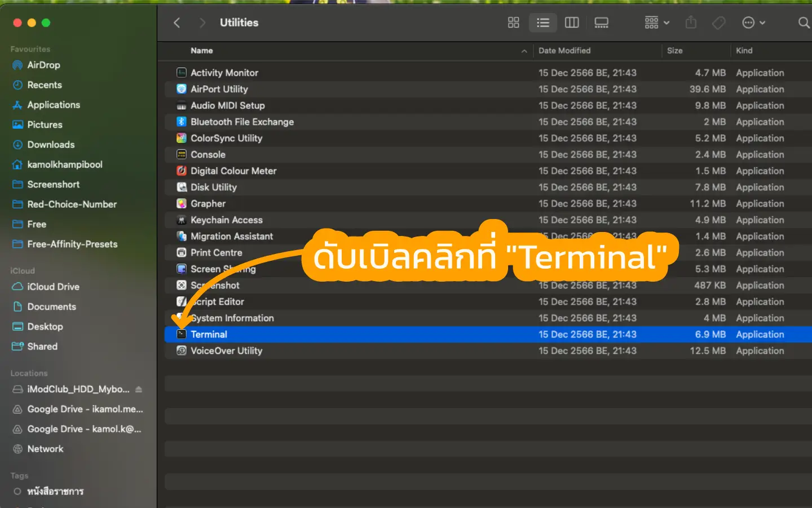Toggle the sort direction arrow in Name header
This screenshot has height=508, width=812.
pos(524,51)
